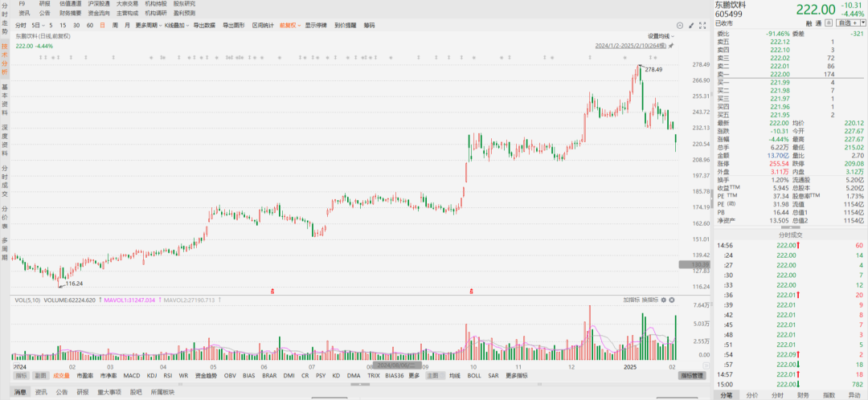The width and height of the screenshot is (868, 400).
Task: Click 导出数据 export data button
Action: [x=204, y=26]
